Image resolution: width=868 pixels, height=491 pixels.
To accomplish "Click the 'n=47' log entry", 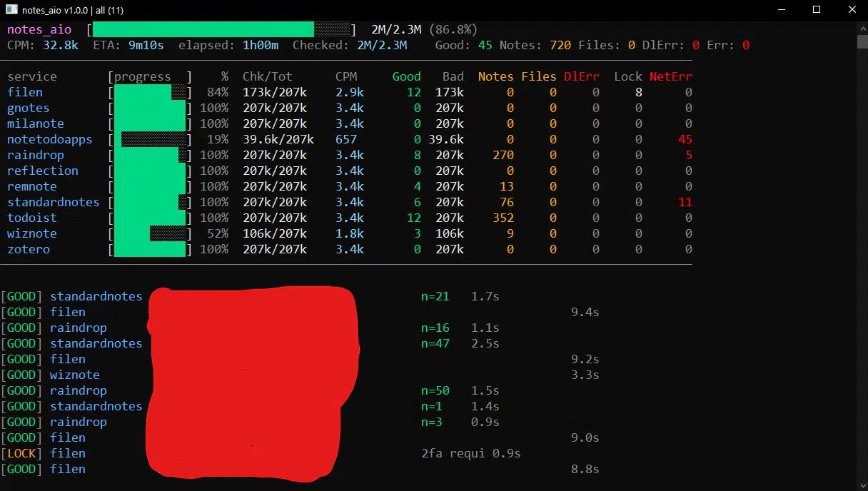I will click(x=435, y=343).
